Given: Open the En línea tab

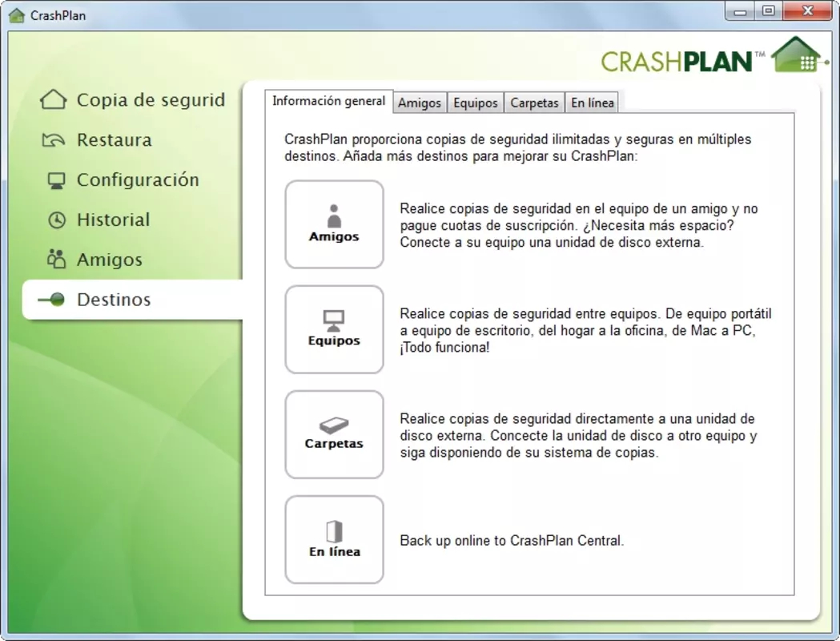Looking at the screenshot, I should click(593, 103).
